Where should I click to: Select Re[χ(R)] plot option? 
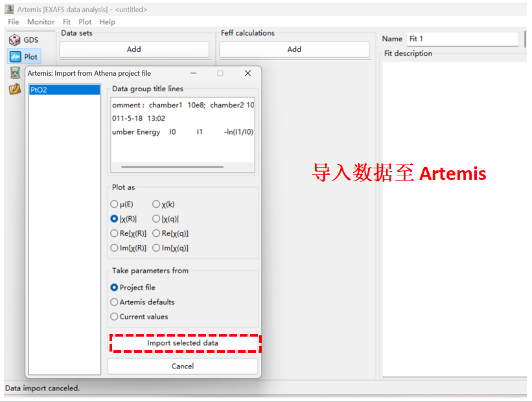click(x=128, y=234)
